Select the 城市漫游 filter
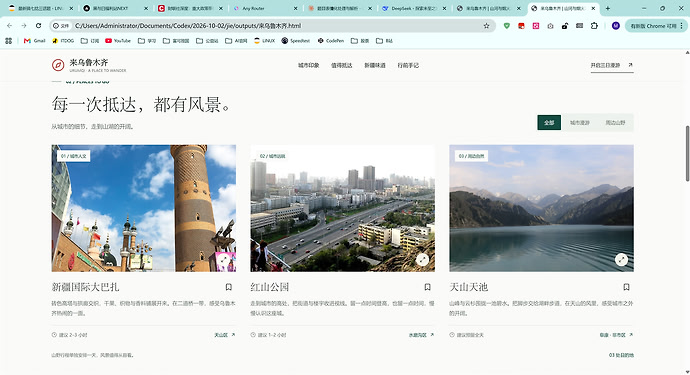 [x=580, y=122]
